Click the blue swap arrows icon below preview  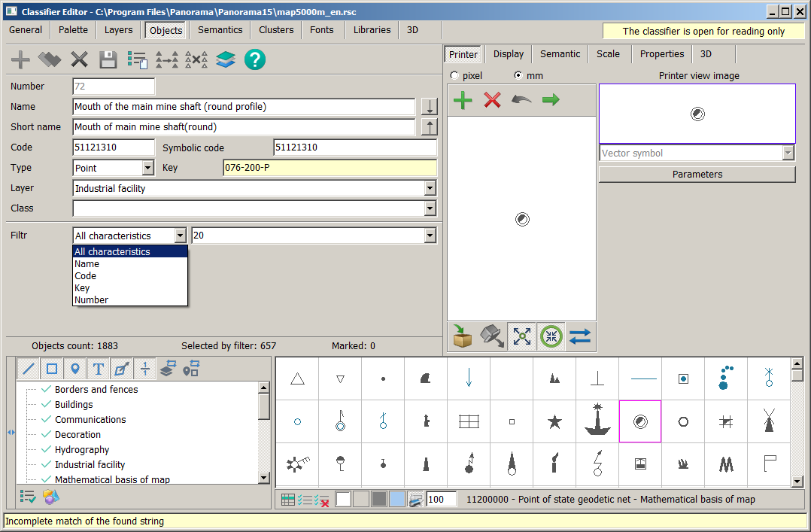click(x=580, y=337)
